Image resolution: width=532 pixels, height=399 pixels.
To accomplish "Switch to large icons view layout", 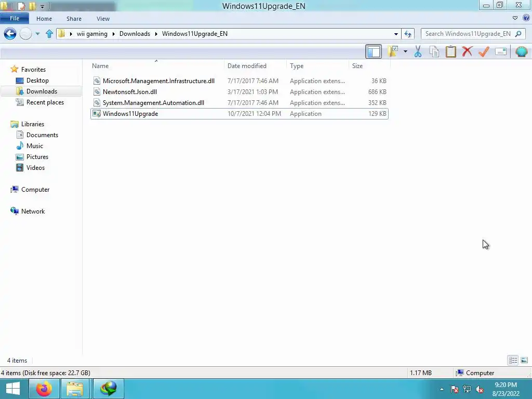I will 524,360.
